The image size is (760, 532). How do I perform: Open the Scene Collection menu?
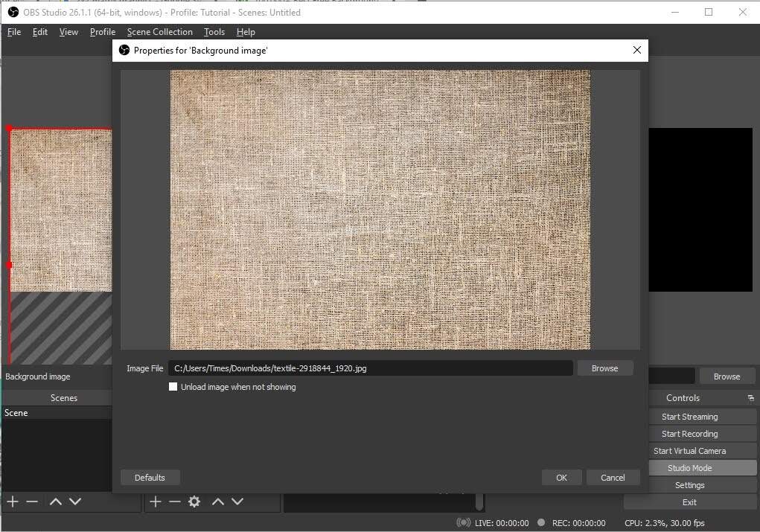[159, 31]
